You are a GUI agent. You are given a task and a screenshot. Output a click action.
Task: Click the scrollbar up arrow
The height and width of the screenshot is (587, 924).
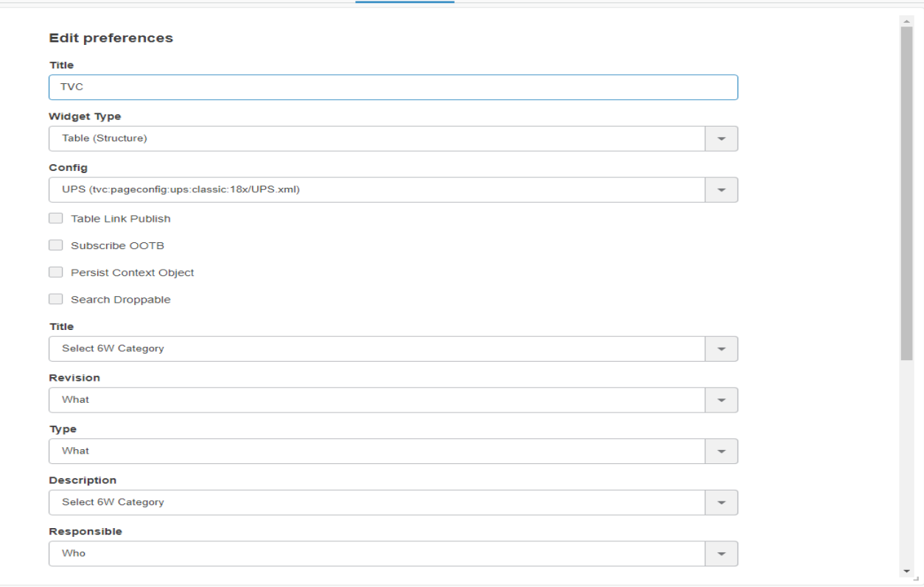tap(906, 21)
